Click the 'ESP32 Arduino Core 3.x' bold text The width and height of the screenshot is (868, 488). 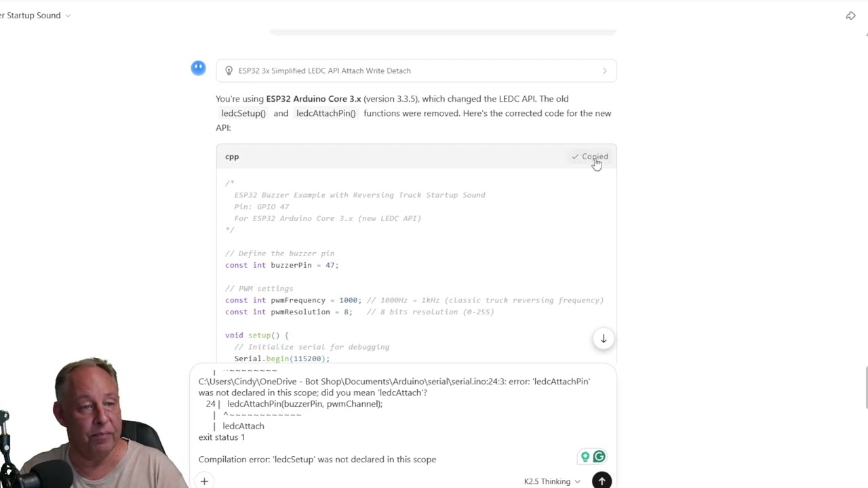pos(313,98)
